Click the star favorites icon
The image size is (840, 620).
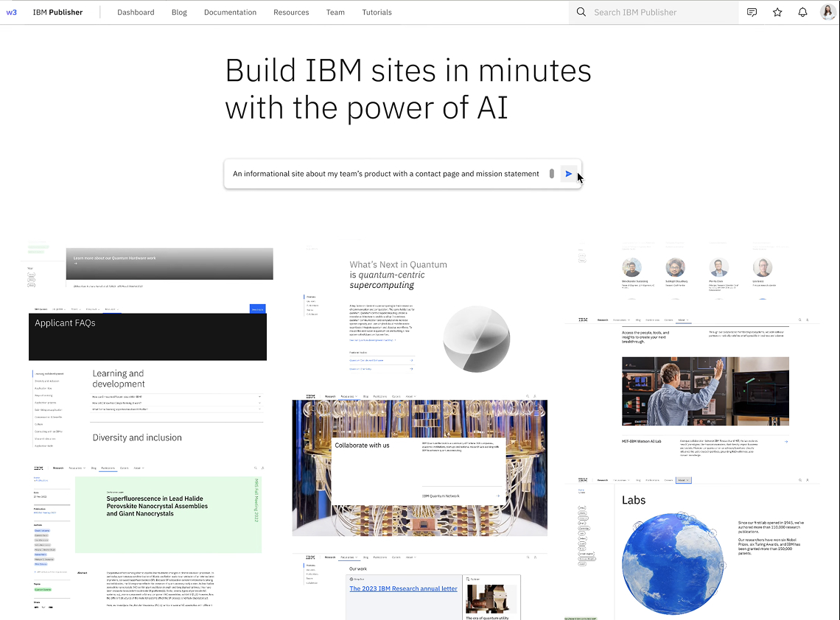(x=777, y=13)
